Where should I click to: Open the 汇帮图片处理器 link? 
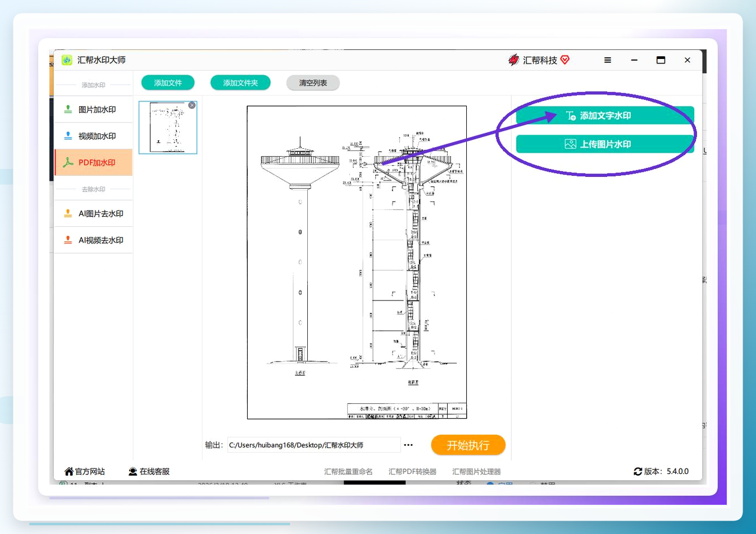(x=476, y=472)
